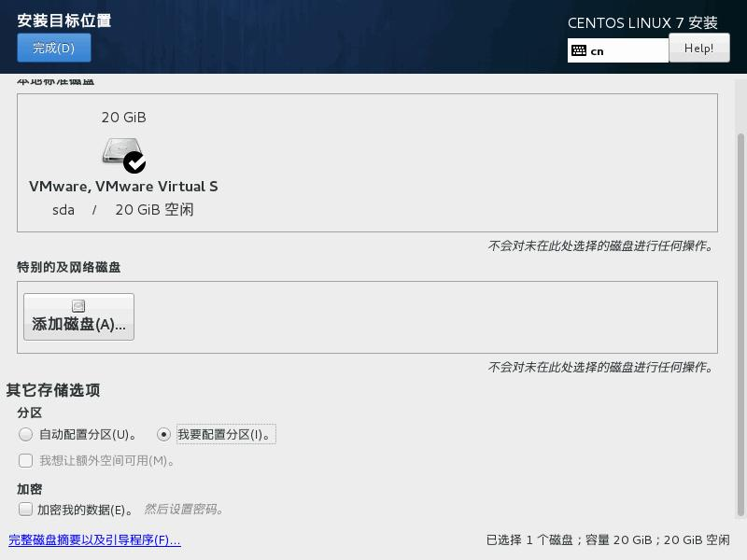Enable 加密我的数据 encryption checkbox
Screen dimensions: 747x560
click(25, 509)
